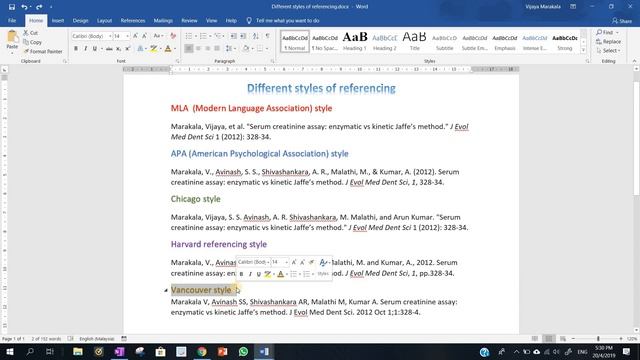Screen dimensions: 640x360
Task: Open WhatsApp from the taskbar
Action: pos(243,351)
